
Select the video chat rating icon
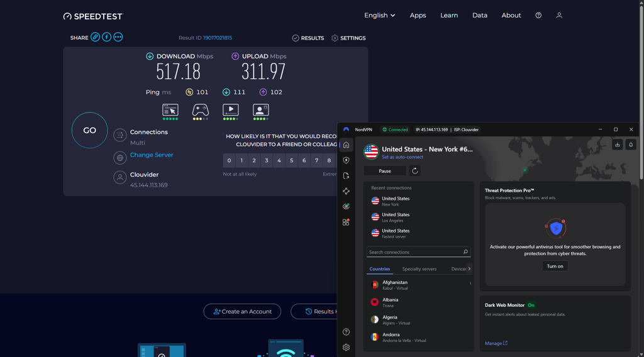tap(261, 112)
